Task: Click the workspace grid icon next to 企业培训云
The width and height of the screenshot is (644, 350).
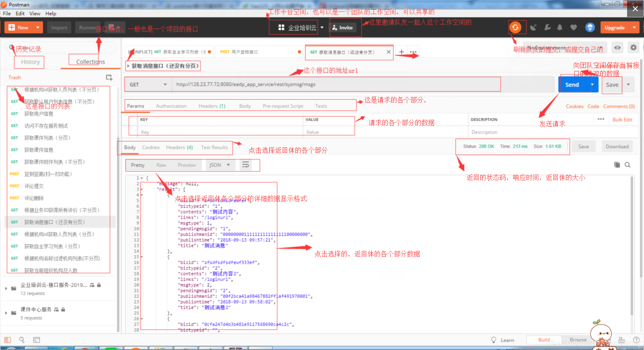Action: point(281,28)
